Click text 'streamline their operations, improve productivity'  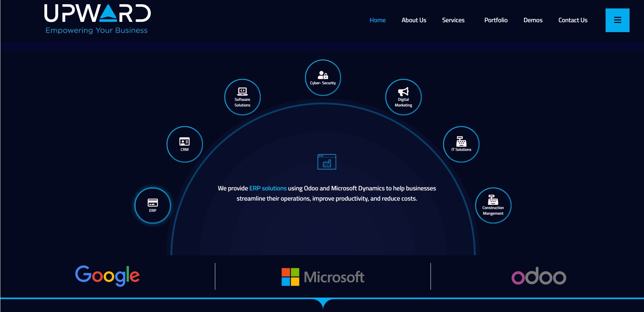tap(302, 198)
